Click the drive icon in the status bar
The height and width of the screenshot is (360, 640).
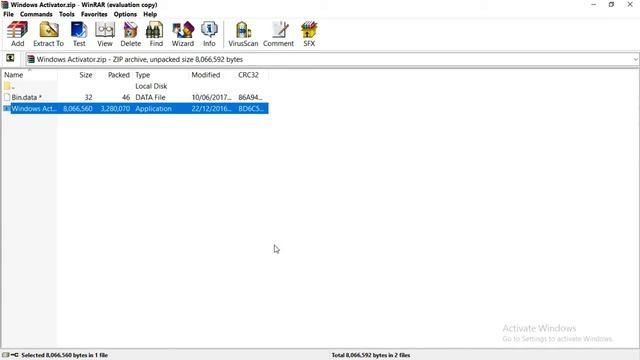click(x=6, y=355)
